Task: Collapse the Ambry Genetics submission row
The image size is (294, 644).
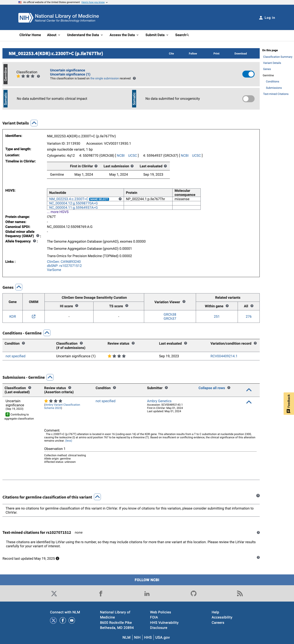Action: click(x=249, y=402)
